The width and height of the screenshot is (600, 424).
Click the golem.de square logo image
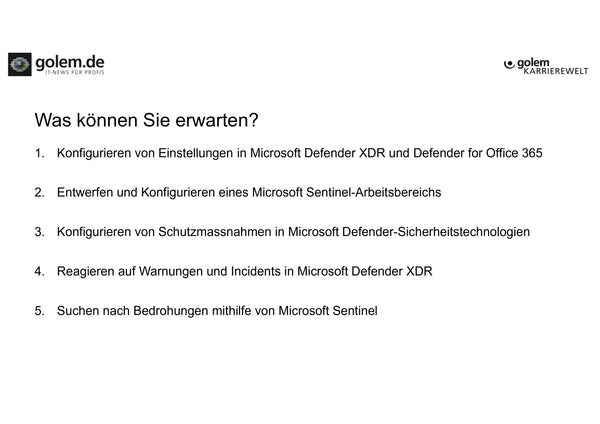point(20,65)
